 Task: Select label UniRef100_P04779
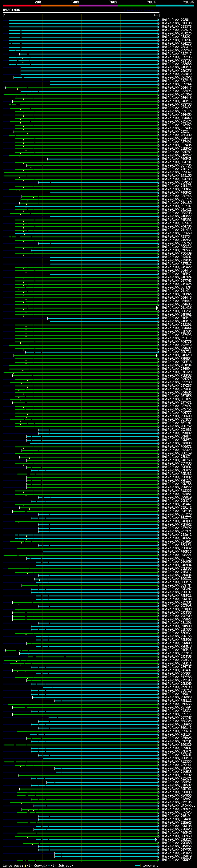(x=177, y=342)
